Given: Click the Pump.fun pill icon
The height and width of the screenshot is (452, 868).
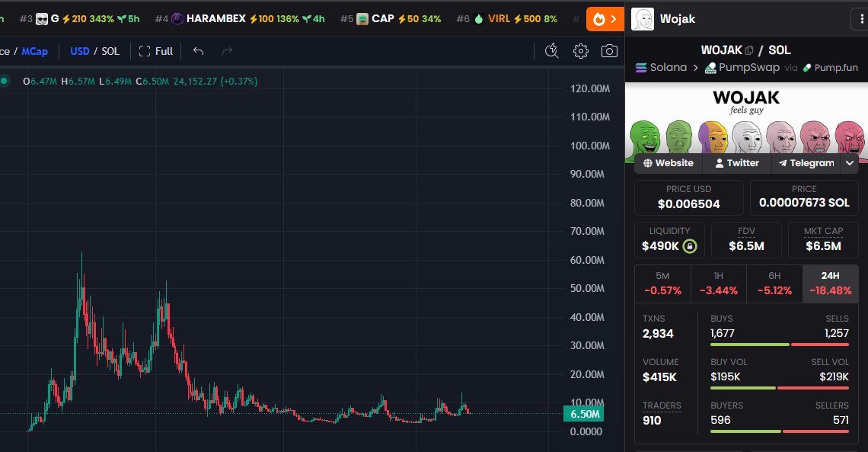Looking at the screenshot, I should 806,68.
